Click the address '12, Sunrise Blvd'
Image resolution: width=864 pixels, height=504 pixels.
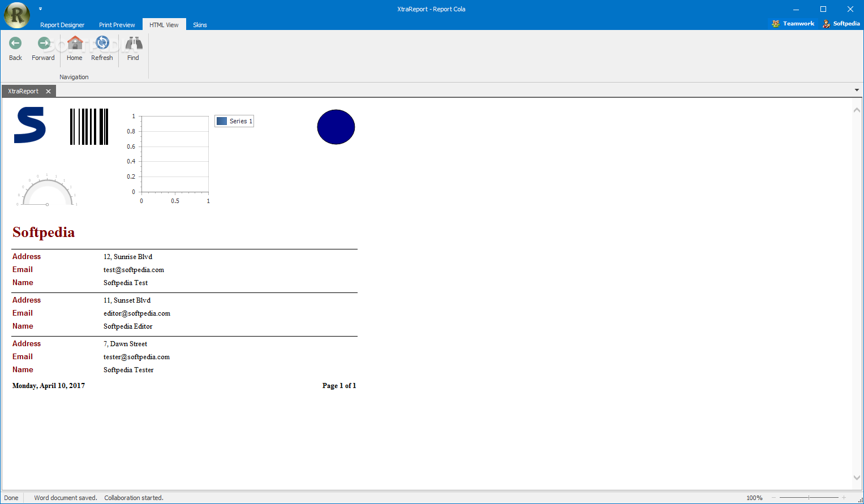[128, 257]
